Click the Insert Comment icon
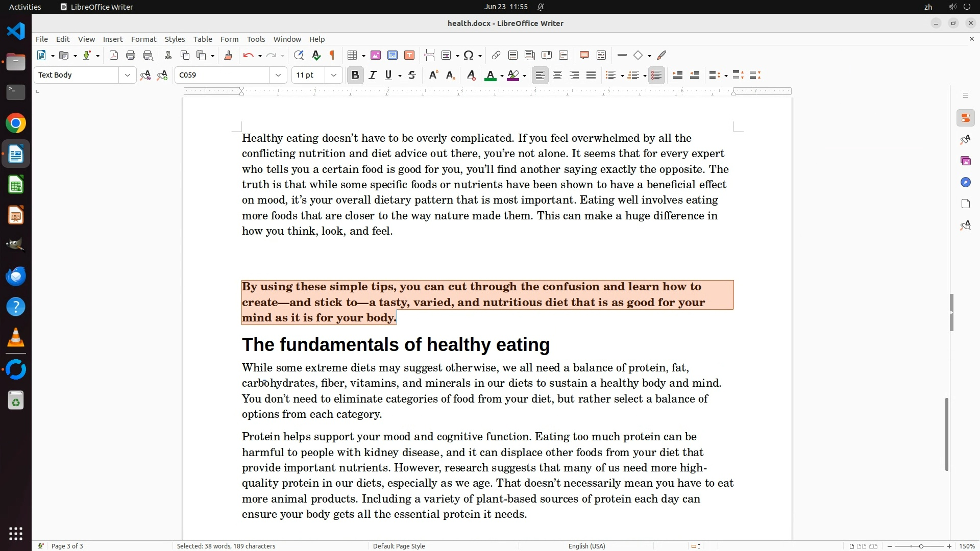The width and height of the screenshot is (980, 551). coord(584,56)
